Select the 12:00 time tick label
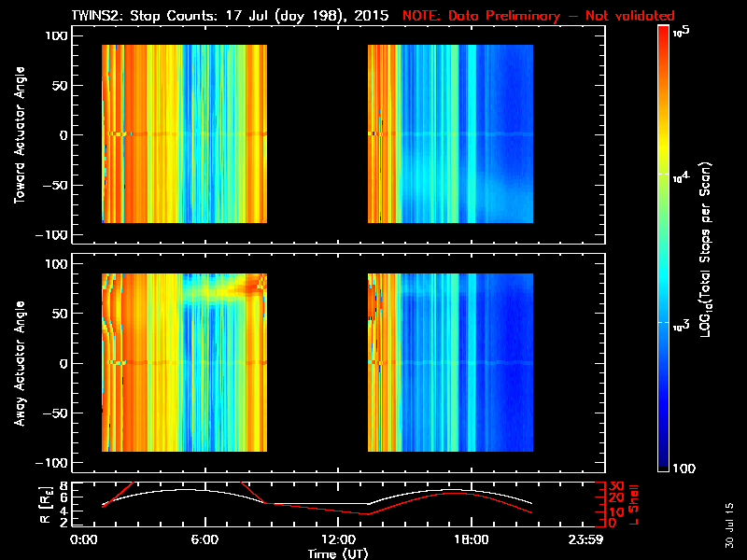This screenshot has width=747, height=560. pyautogui.click(x=337, y=540)
